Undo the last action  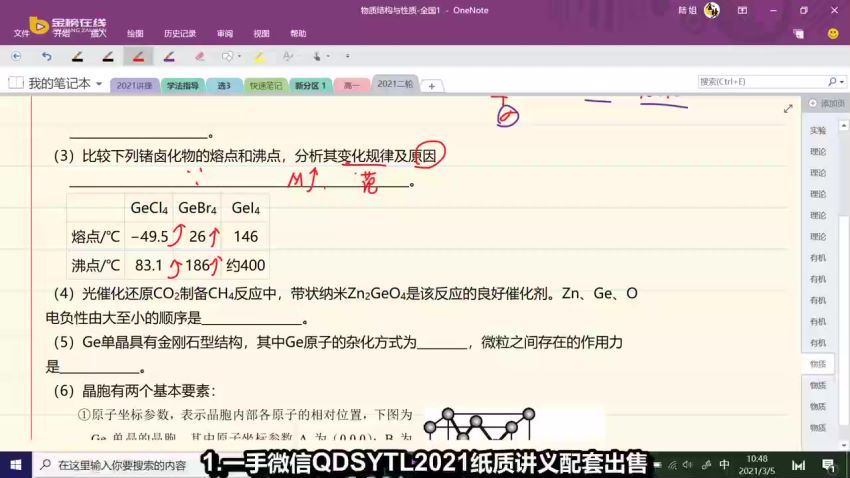47,56
